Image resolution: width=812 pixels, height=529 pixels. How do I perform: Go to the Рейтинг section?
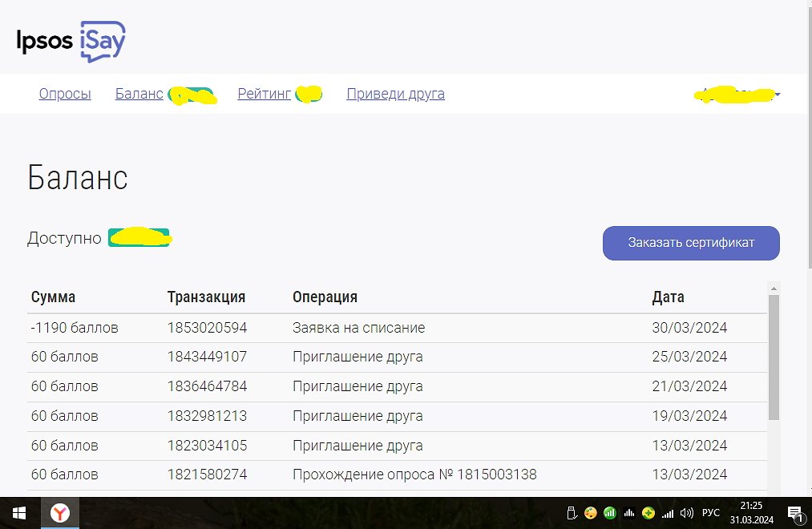(264, 94)
